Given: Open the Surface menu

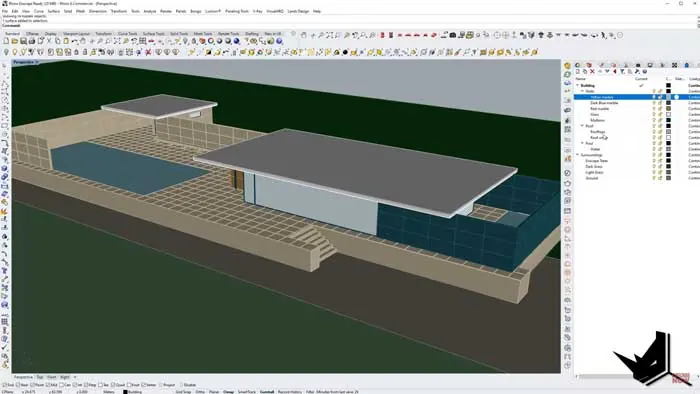Looking at the screenshot, I should pos(54,11).
